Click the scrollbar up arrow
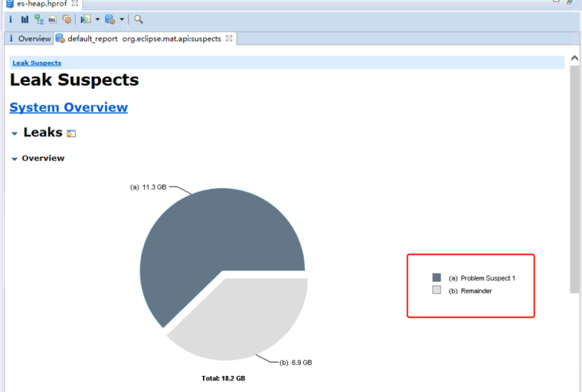 tap(574, 58)
